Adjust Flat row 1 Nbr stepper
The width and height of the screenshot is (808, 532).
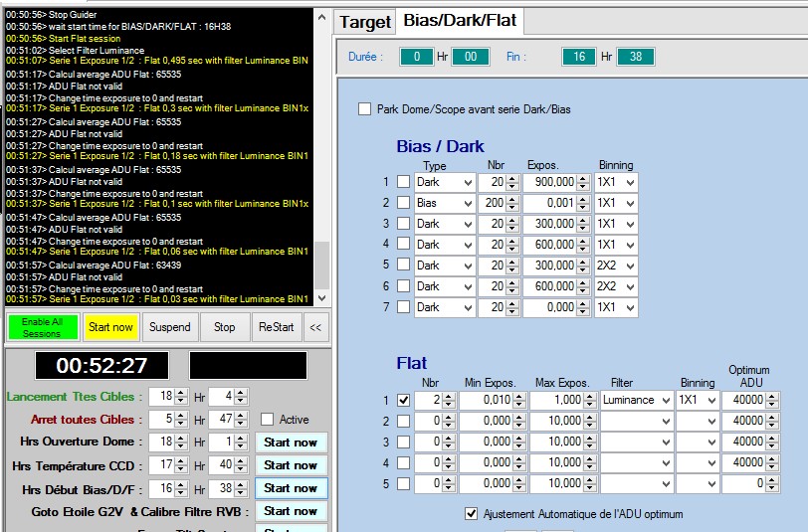(x=449, y=400)
